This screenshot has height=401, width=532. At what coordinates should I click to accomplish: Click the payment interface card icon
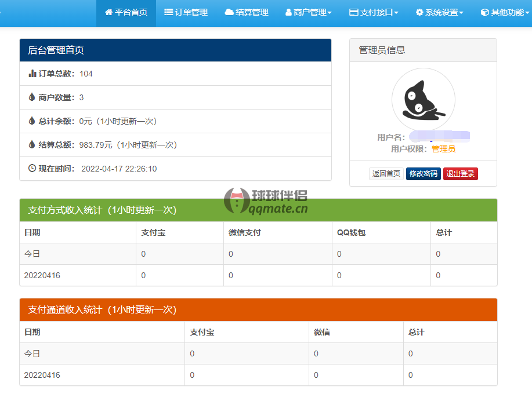tap(353, 12)
